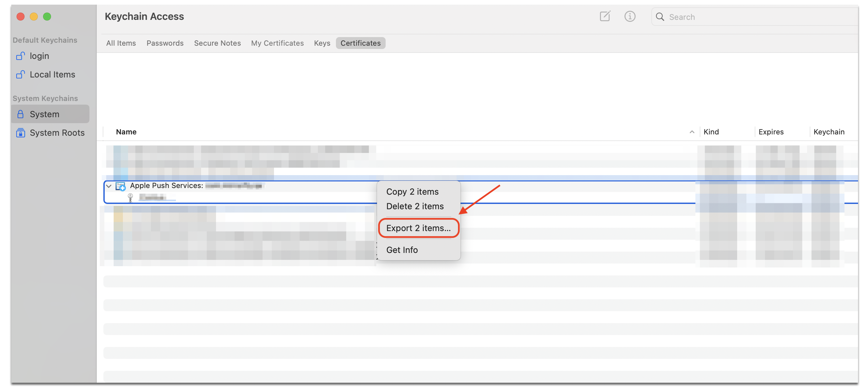Click the Apple Push Services certificate icon
Image resolution: width=868 pixels, height=388 pixels.
[x=121, y=186]
